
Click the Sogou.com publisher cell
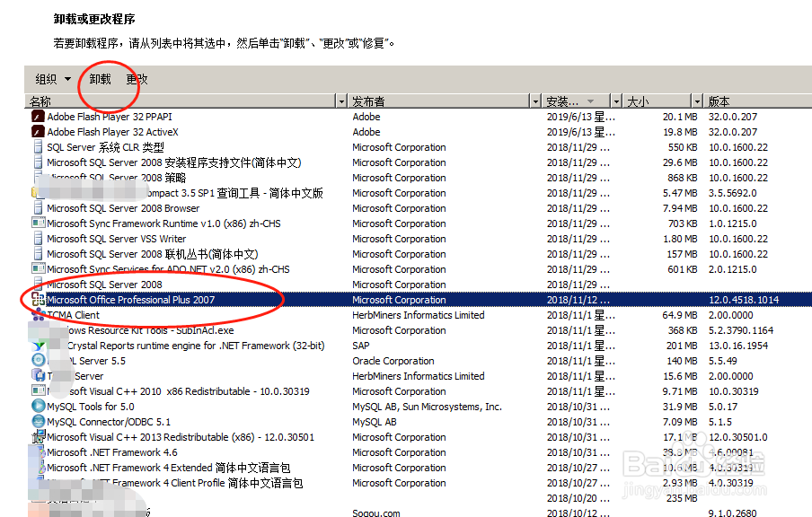pyautogui.click(x=376, y=513)
